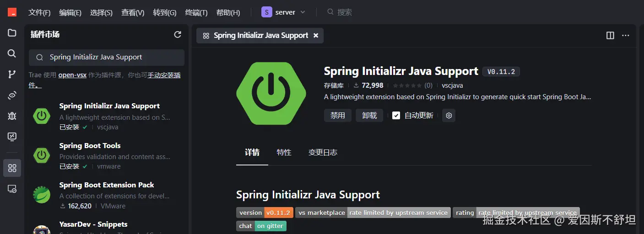Click the version v0.11.2 badge
The height and width of the screenshot is (234, 644).
265,213
